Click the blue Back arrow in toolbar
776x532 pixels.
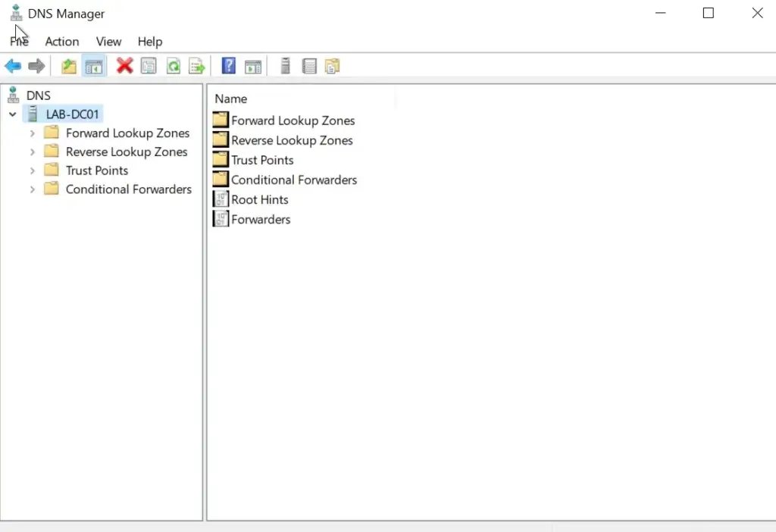13,67
